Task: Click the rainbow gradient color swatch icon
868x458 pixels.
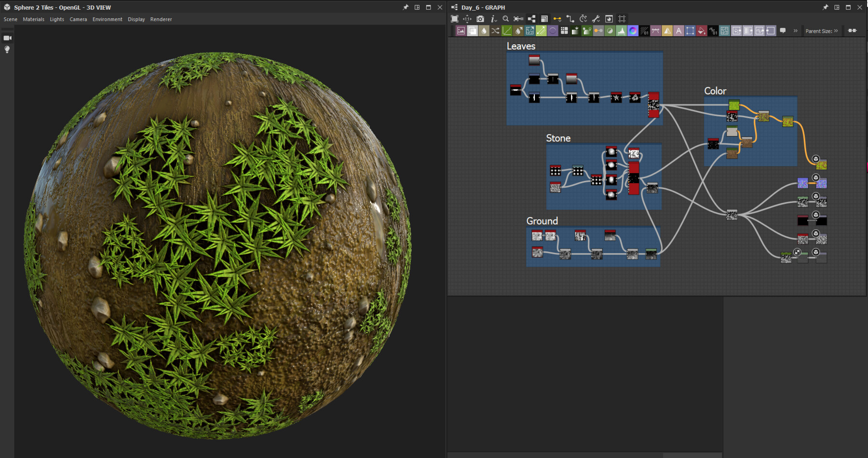Action: [x=633, y=31]
